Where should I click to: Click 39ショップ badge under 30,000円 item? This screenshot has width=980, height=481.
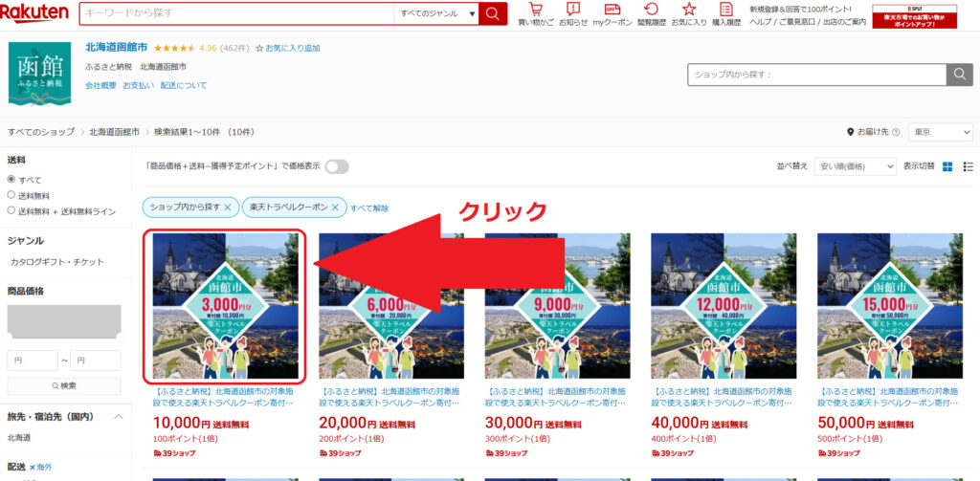pyautogui.click(x=506, y=453)
